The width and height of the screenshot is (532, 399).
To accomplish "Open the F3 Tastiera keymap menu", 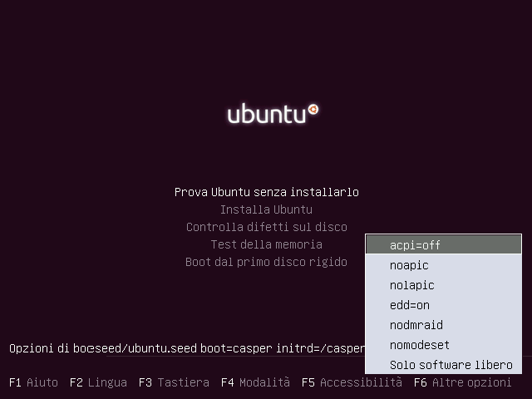I will click(173, 382).
